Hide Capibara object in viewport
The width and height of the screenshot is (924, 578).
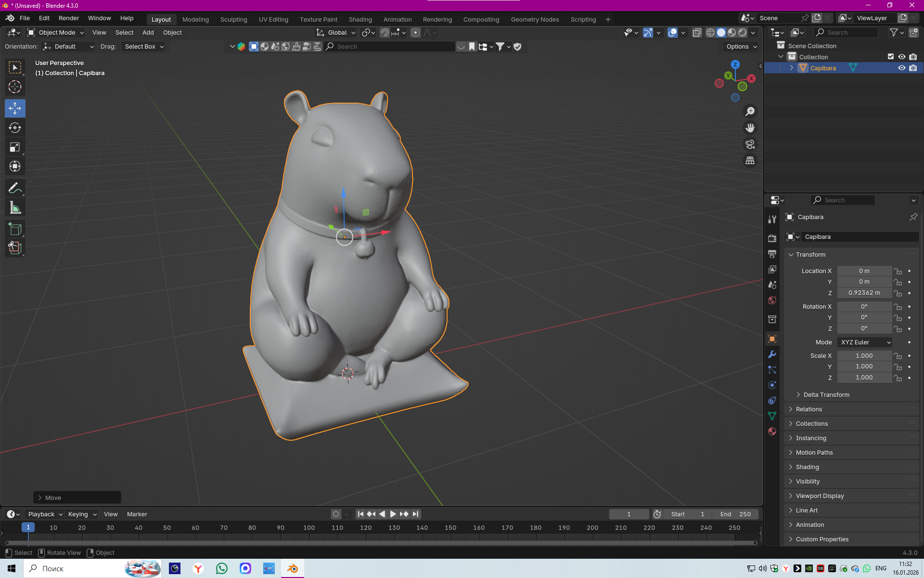[x=902, y=68]
